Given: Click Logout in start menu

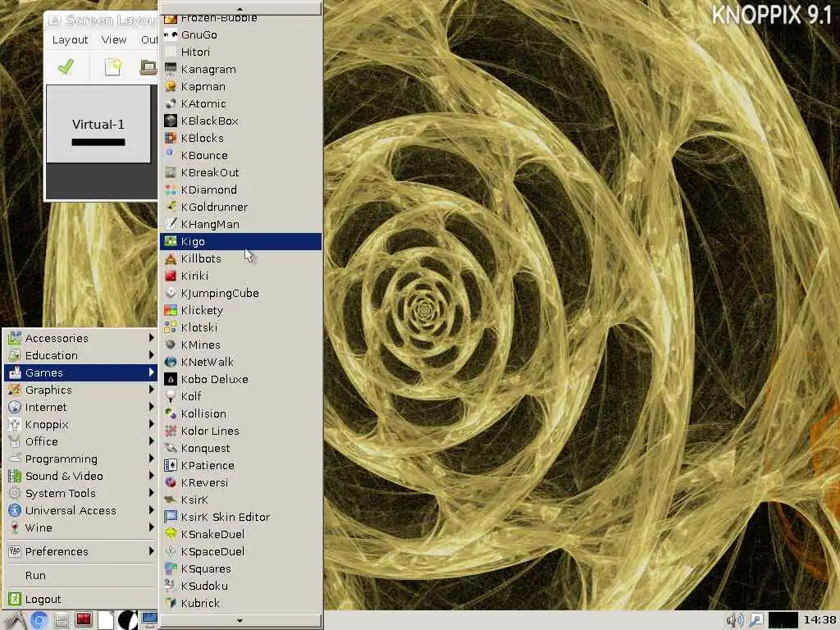Looking at the screenshot, I should [80, 599].
